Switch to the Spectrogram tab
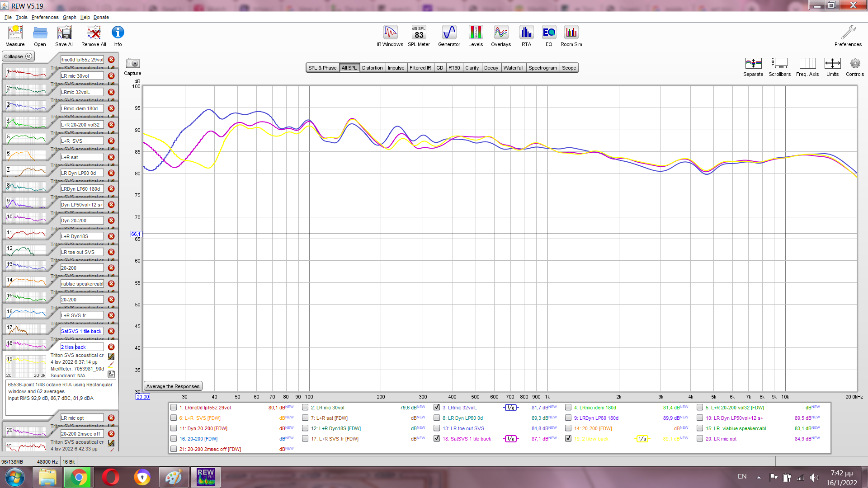868x488 pixels. (542, 68)
